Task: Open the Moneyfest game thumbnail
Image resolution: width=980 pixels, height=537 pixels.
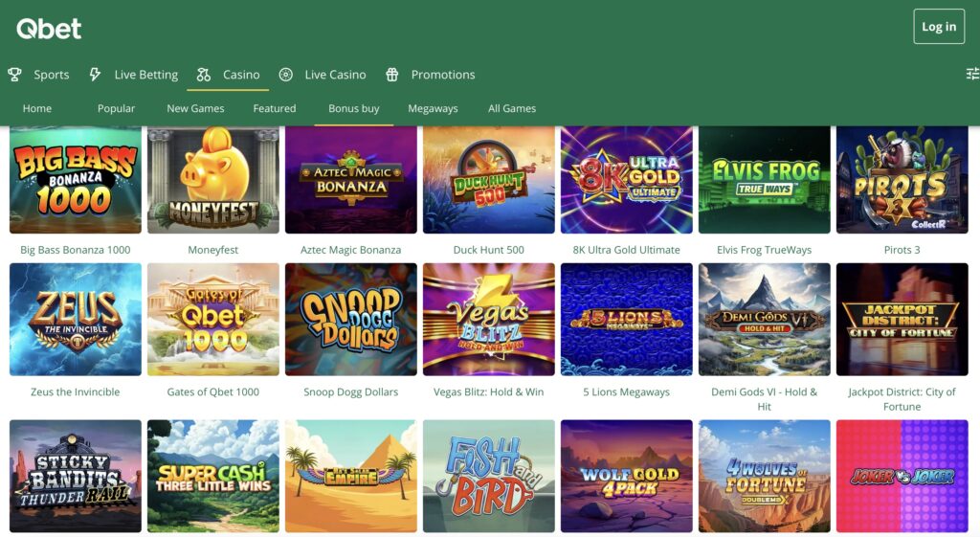Action: 213,179
